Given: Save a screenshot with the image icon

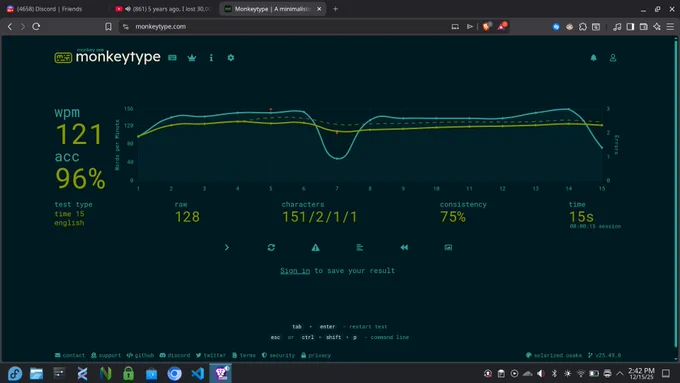Looking at the screenshot, I should [x=448, y=247].
